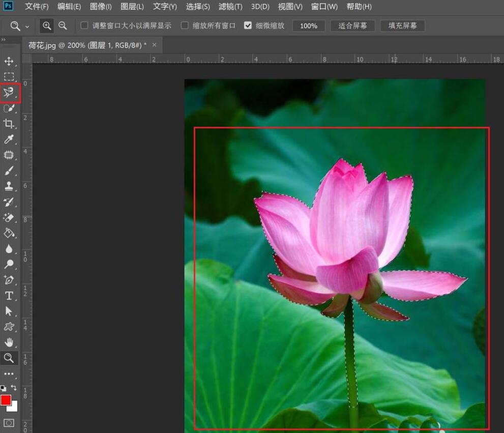
Task: Uncheck the 细微缩放 option
Action: tap(248, 25)
